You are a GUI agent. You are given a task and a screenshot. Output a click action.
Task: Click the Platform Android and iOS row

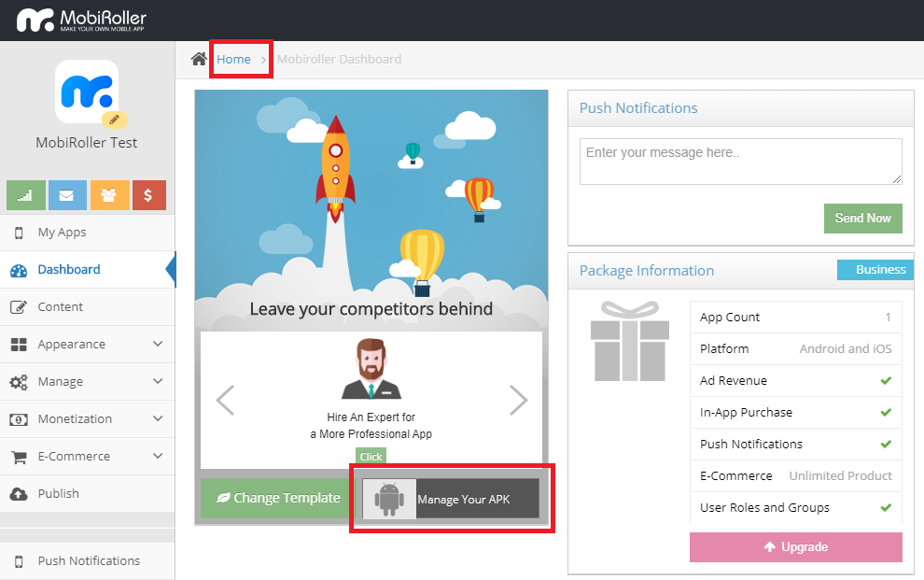795,349
